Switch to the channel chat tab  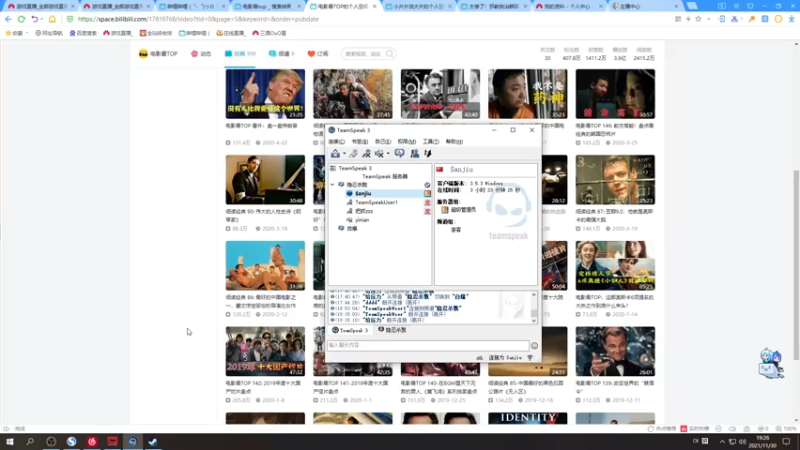392,330
